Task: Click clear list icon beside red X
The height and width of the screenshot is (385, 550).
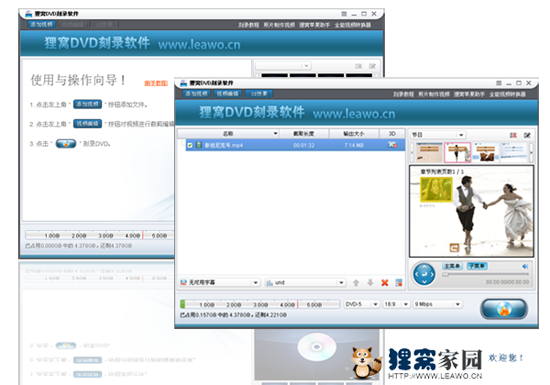Action: point(399,283)
